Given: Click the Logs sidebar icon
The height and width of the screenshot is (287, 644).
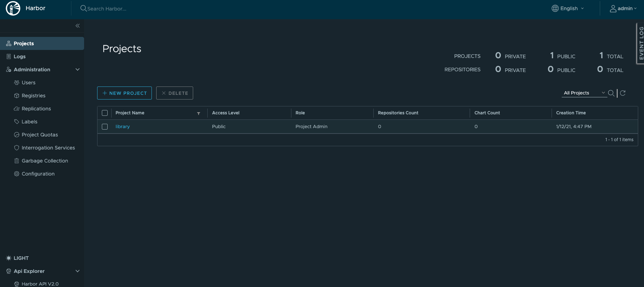Looking at the screenshot, I should click(9, 56).
